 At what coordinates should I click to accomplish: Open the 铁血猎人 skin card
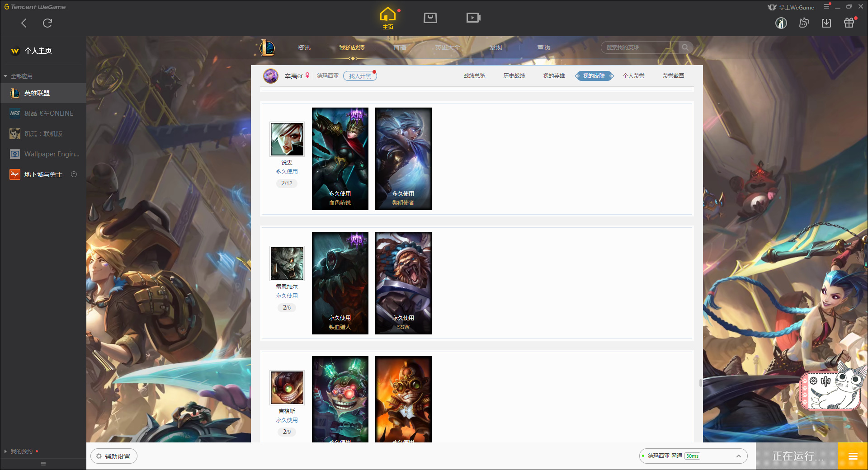[340, 283]
